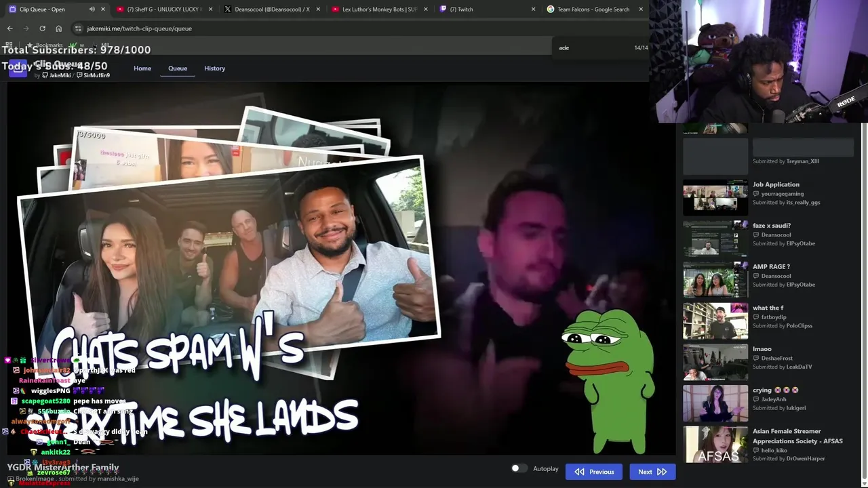
Task: Click fatboydip channel name
Action: click(x=774, y=317)
